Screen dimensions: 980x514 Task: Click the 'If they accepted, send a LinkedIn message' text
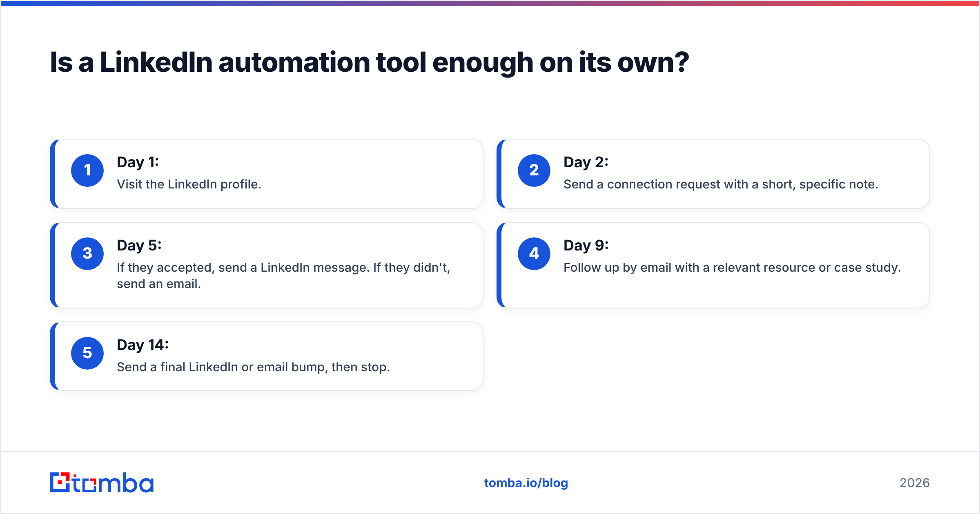pos(283,276)
